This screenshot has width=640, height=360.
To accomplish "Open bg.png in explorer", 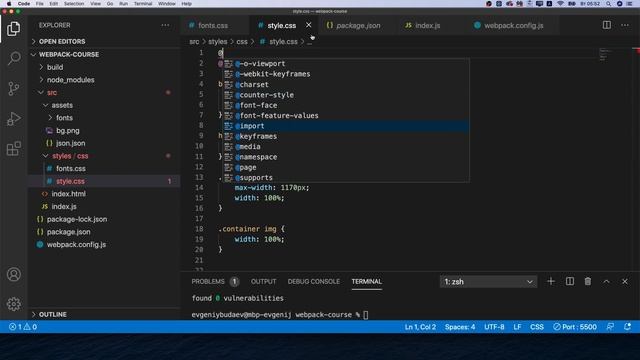I will [104, 131].
